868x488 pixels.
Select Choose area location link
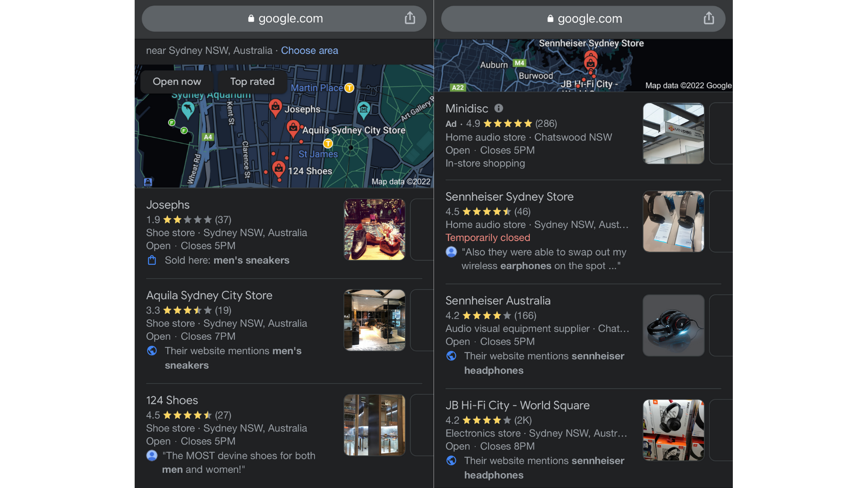(309, 50)
